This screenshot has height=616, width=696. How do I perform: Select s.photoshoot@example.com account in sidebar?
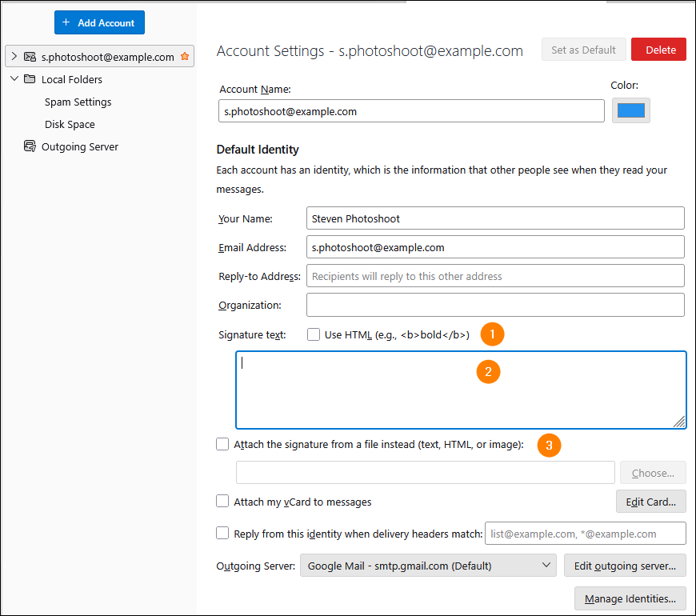pos(99,56)
